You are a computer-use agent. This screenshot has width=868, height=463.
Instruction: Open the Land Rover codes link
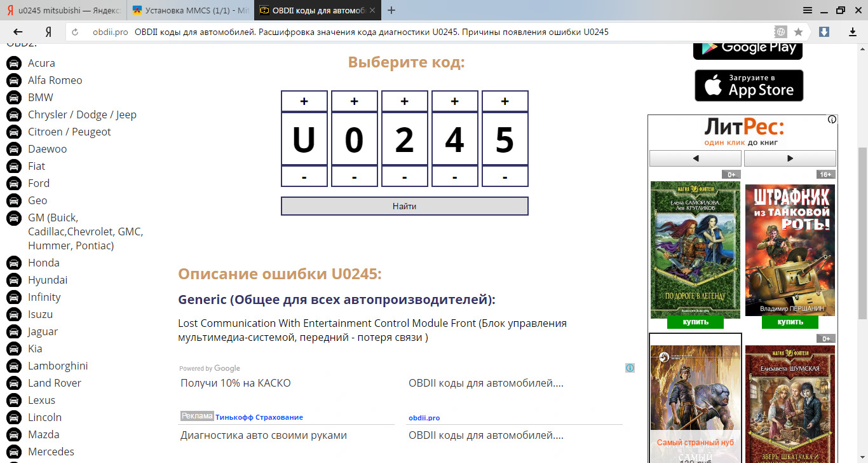(x=55, y=383)
